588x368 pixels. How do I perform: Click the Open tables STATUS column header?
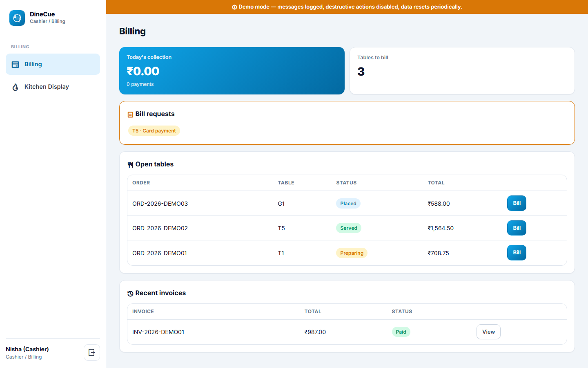click(x=347, y=183)
